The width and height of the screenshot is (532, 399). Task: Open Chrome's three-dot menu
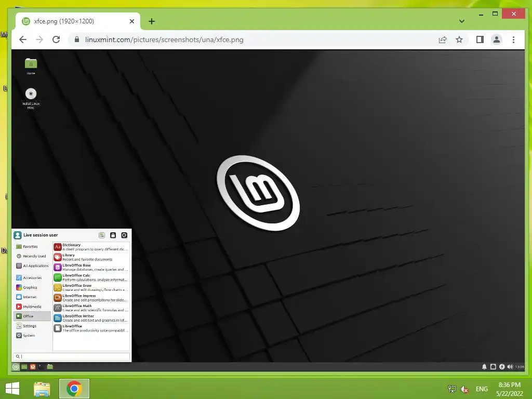tap(513, 39)
